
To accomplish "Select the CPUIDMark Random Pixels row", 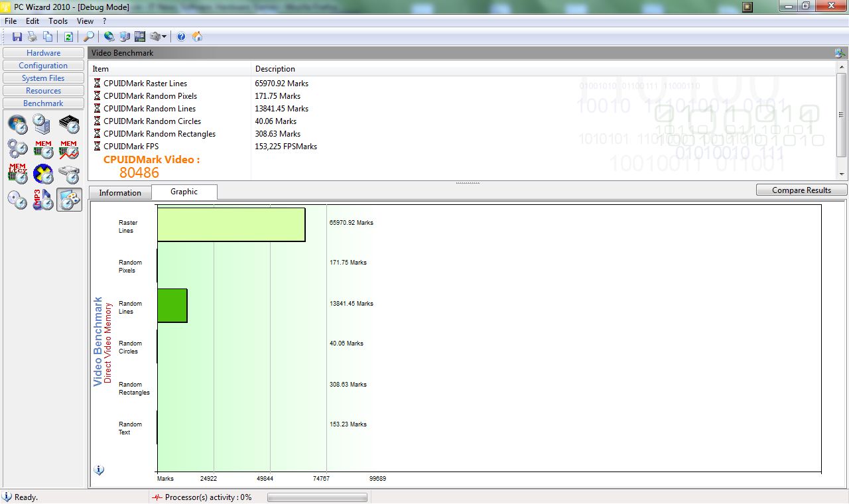I will [x=462, y=96].
